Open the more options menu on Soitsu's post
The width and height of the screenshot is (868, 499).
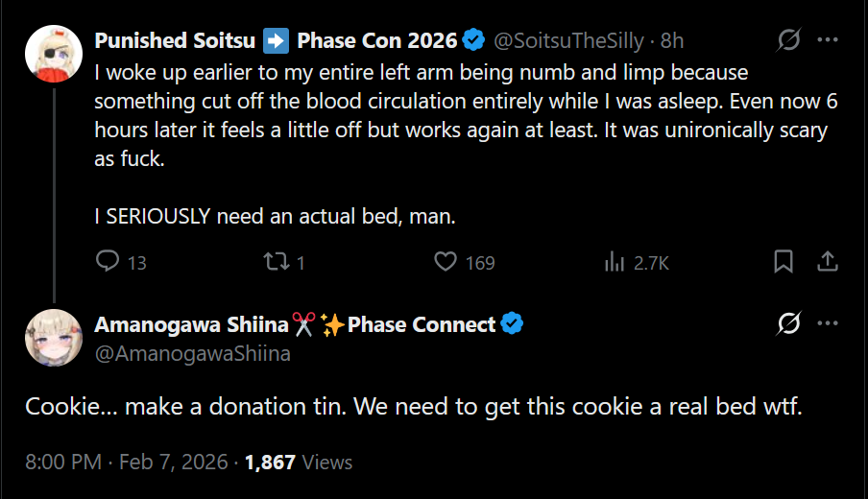pos(828,40)
